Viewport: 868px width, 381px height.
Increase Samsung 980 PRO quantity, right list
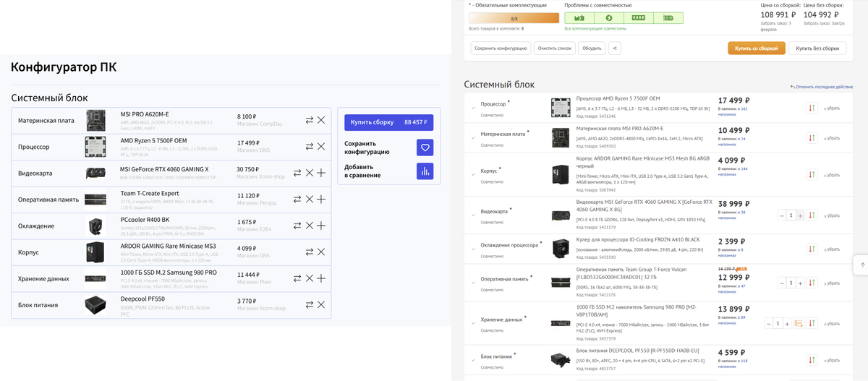tap(786, 323)
